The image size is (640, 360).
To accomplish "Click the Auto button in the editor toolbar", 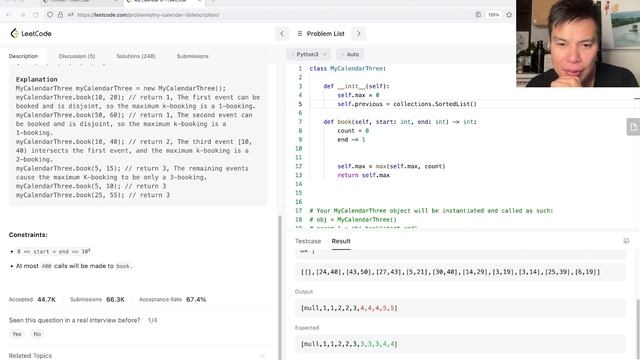I will (x=350, y=54).
